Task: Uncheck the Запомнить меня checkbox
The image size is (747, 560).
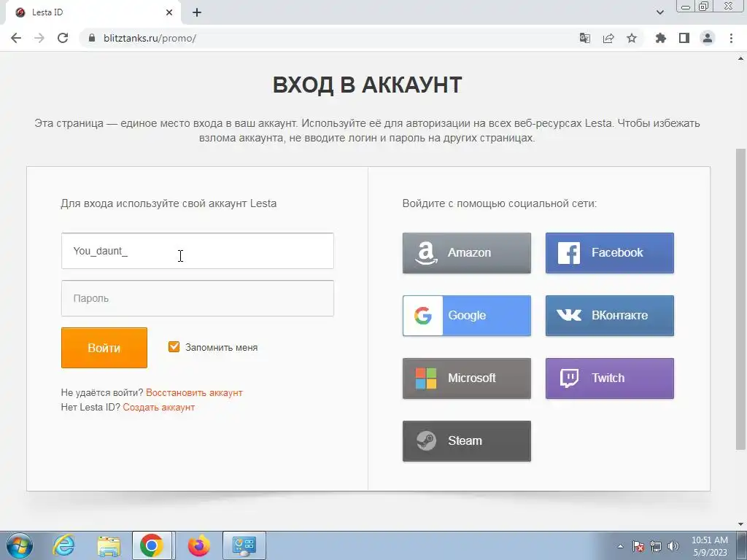Action: [174, 346]
